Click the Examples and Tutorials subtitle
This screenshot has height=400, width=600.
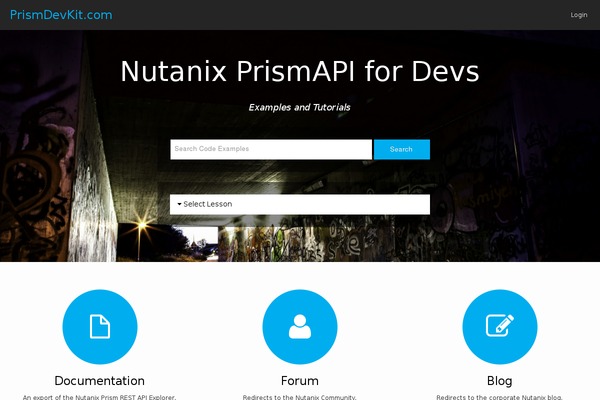pyautogui.click(x=300, y=107)
